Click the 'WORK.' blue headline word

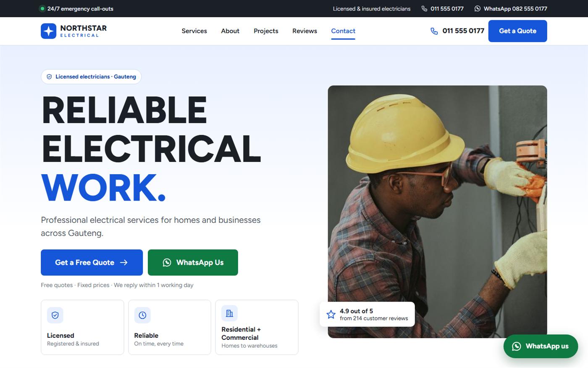point(103,188)
